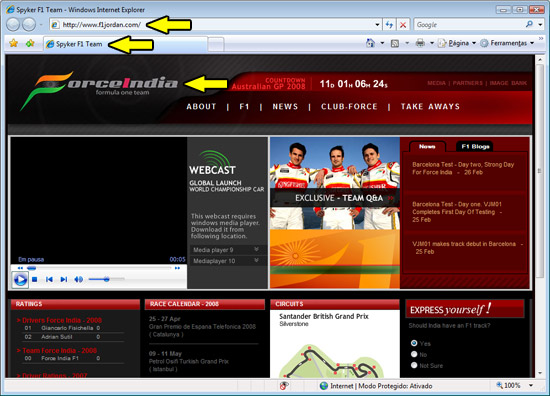Click the Silverstone circuit map
550x396 pixels.
click(331, 361)
